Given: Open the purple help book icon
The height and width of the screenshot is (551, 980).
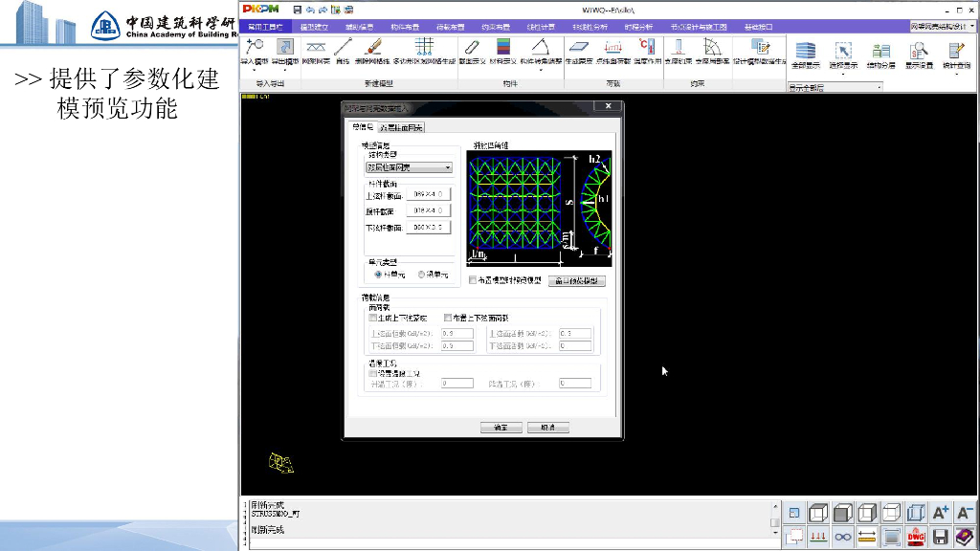Looking at the screenshot, I should (x=965, y=537).
